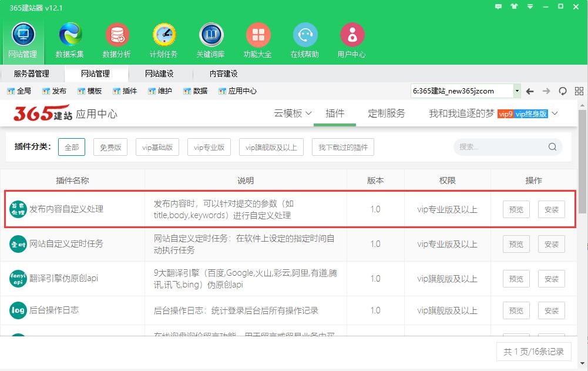The height and width of the screenshot is (371, 588).
Task: Click the search magnifier icon
Action: [552, 147]
